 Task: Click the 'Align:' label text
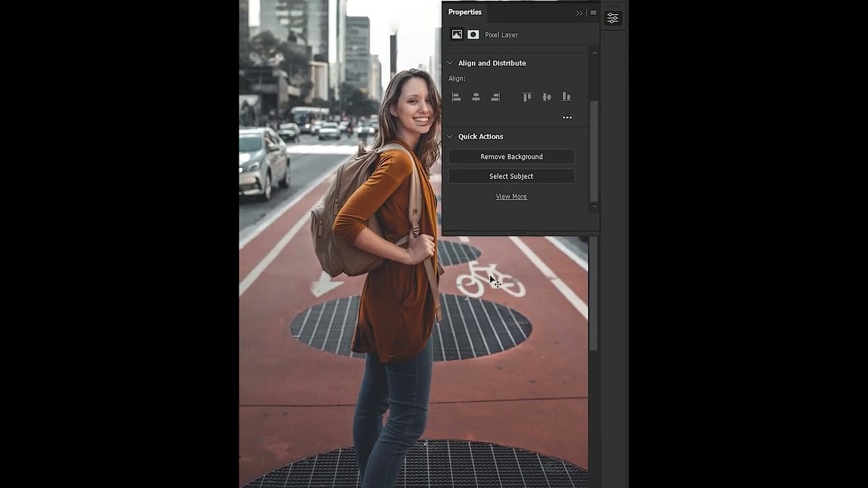pos(457,79)
